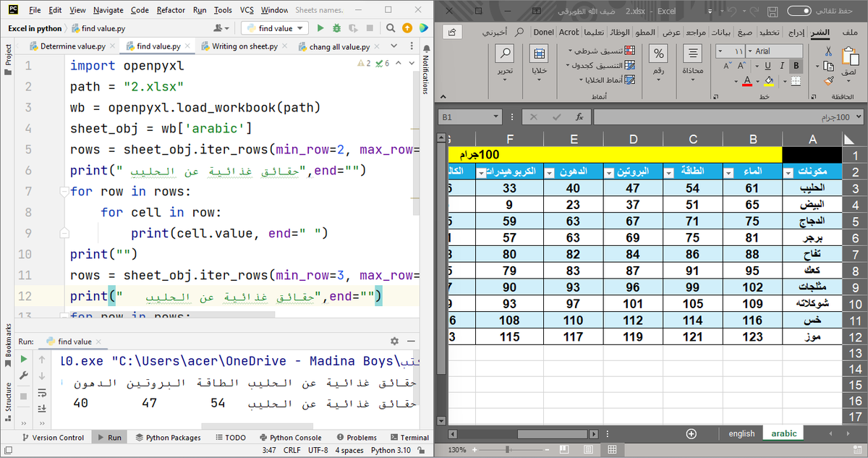868x458 pixels.
Task: Open Python Packages tool window button
Action: pyautogui.click(x=168, y=437)
